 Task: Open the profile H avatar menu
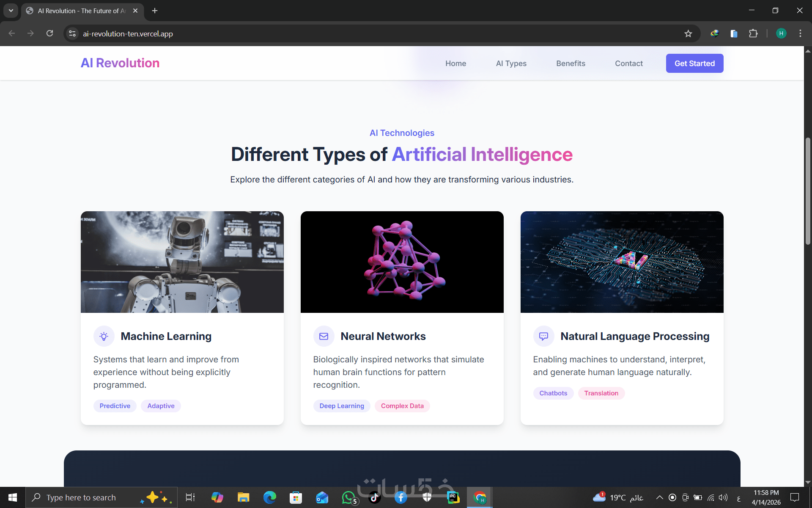pos(781,34)
